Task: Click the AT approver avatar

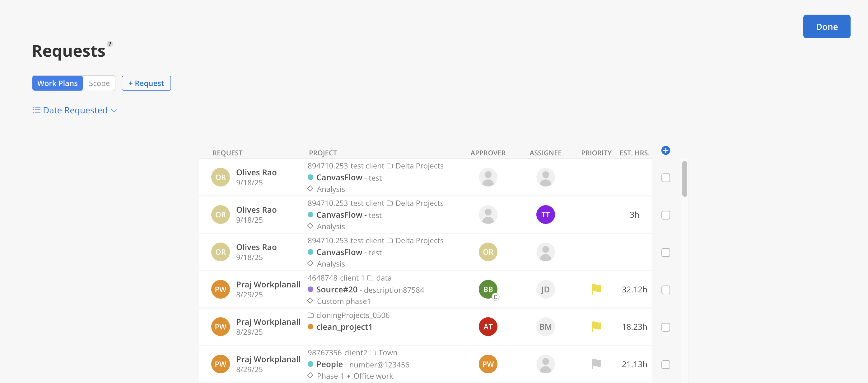Action: (488, 327)
